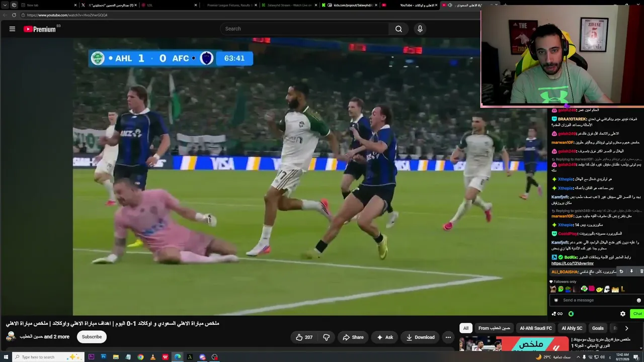Screen dimensions: 644x362
Task: Open more actions ellipsis beside Download
Action: (448, 337)
